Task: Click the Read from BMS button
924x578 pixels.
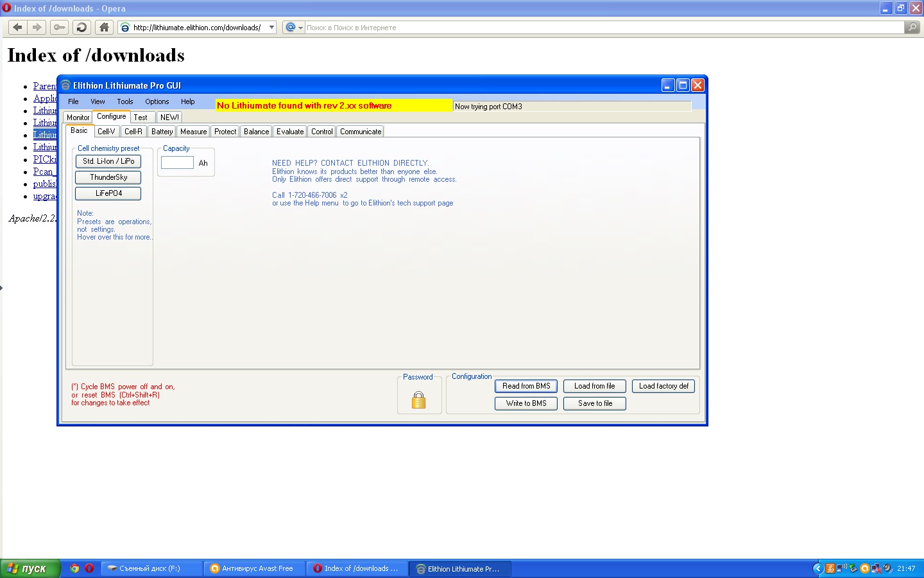Action: click(x=526, y=386)
